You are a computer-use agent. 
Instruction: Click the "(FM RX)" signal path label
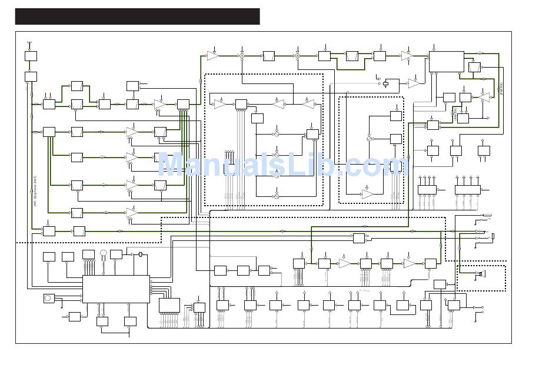[501, 88]
